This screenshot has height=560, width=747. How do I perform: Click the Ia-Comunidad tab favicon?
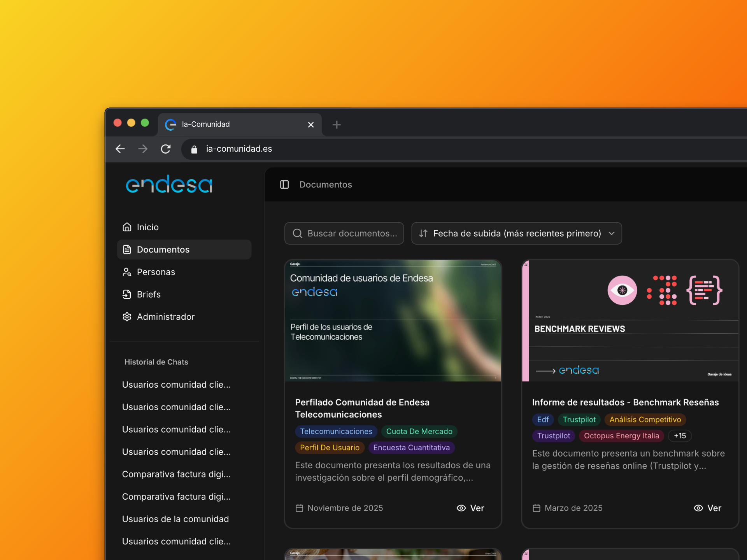170,124
